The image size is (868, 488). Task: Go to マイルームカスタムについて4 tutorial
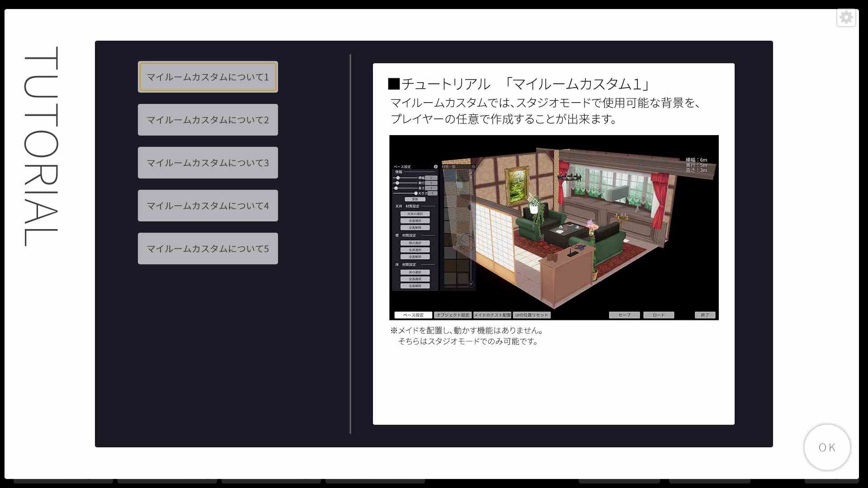pos(208,206)
